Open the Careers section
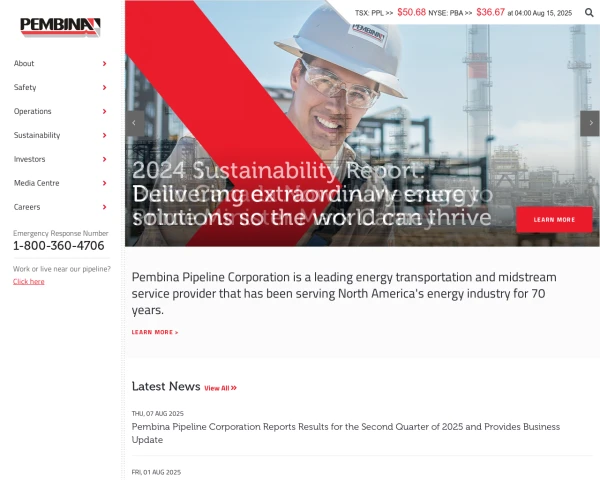Image resolution: width=600 pixels, height=480 pixels. (x=27, y=207)
